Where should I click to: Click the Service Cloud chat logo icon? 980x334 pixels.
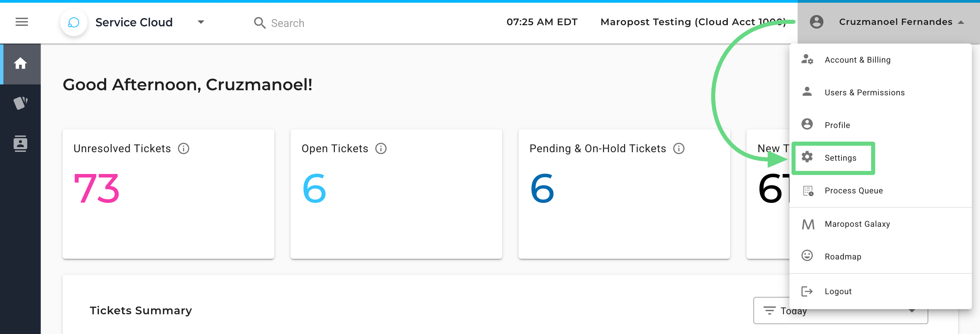point(73,22)
